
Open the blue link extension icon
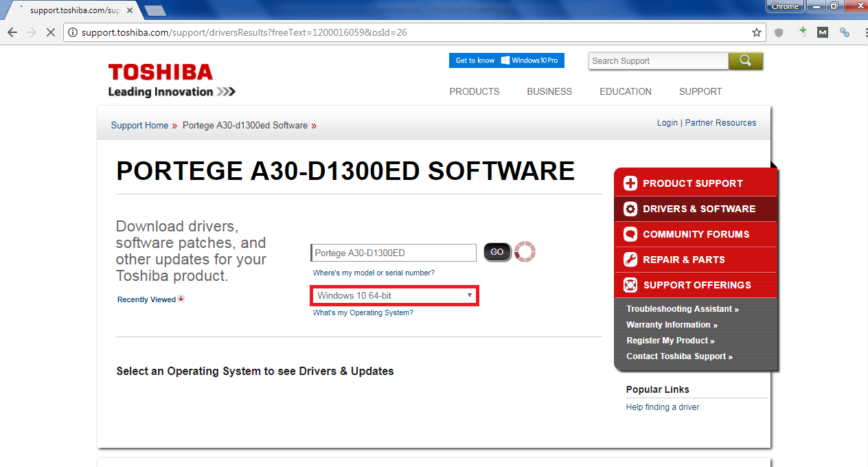[x=845, y=32]
